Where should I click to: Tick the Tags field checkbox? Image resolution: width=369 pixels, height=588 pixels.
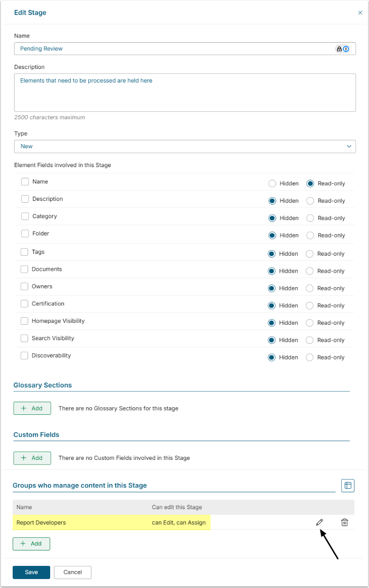coord(24,252)
